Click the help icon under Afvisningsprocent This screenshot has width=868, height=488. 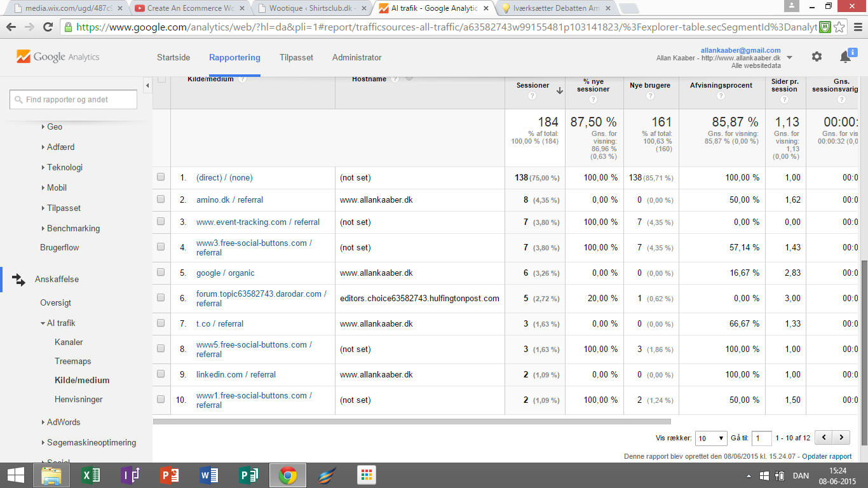pyautogui.click(x=721, y=96)
